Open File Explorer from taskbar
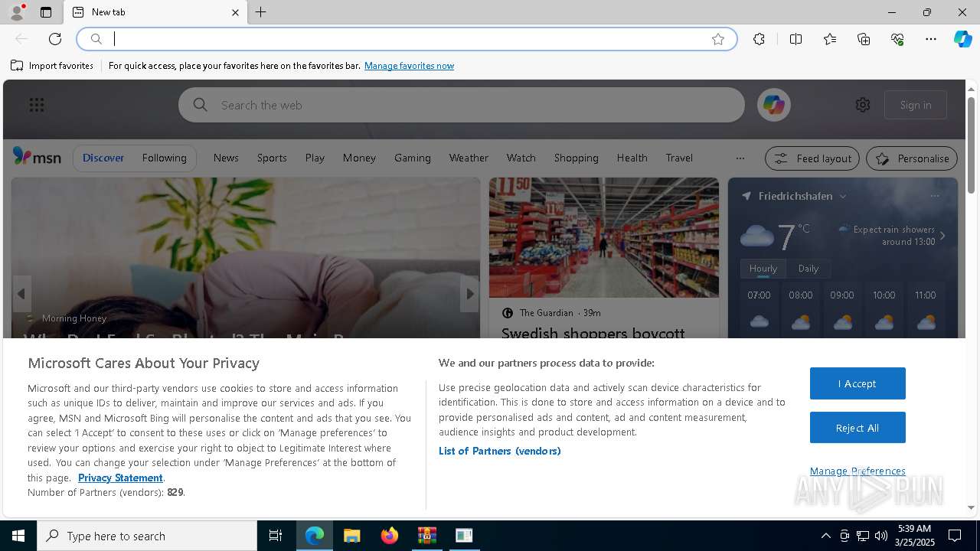This screenshot has height=551, width=980. (x=351, y=536)
